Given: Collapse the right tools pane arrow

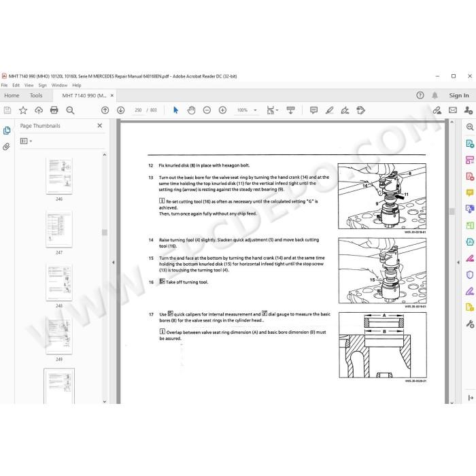Looking at the screenshot, I should 458,262.
